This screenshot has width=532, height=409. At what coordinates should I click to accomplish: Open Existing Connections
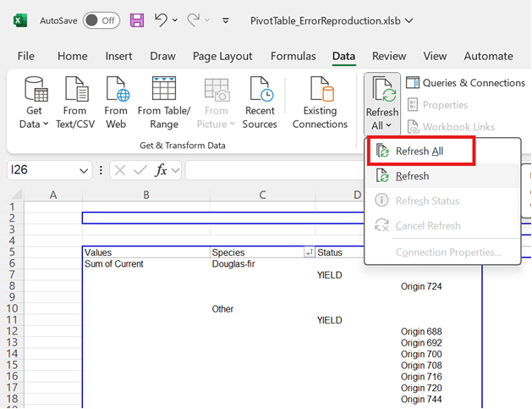[x=320, y=102]
